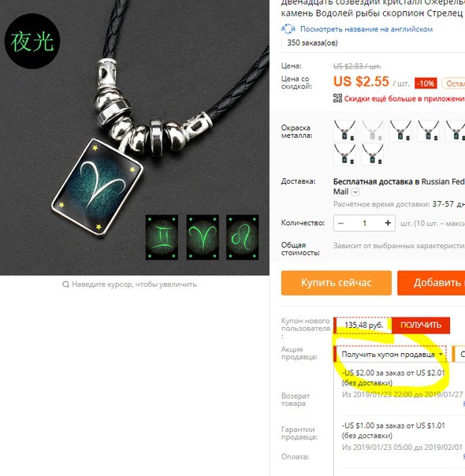Decrease quantity with the minus button

[340, 223]
